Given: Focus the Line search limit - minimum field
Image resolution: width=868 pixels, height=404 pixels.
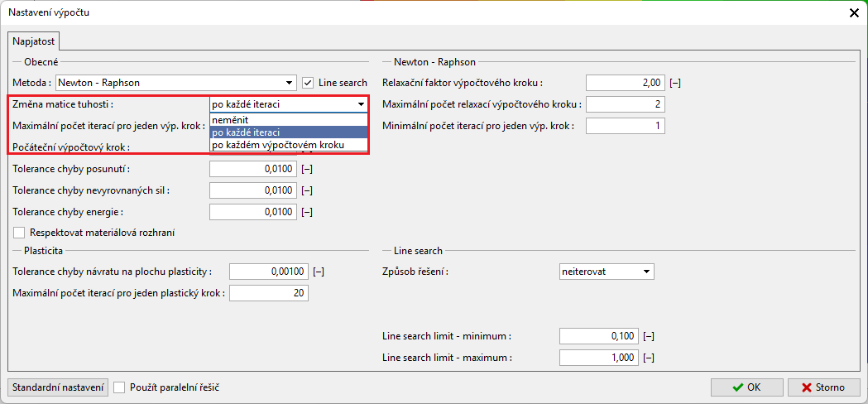Looking at the screenshot, I should [x=598, y=336].
